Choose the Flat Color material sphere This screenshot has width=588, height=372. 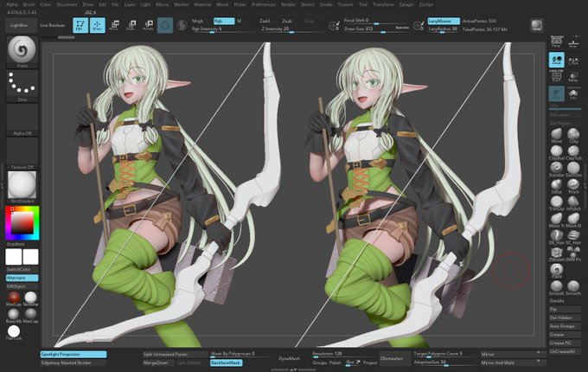14,332
